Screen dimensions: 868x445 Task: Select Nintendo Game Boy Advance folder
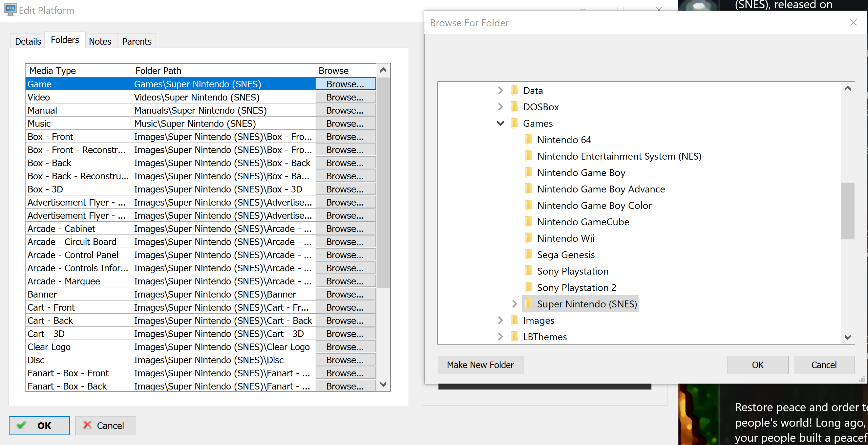coord(601,189)
